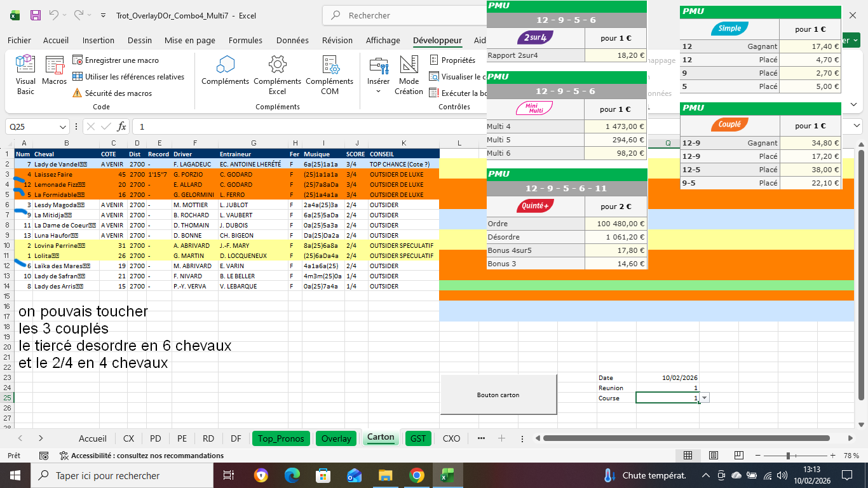Confirm the formula bar entry with the checkmark
The width and height of the screenshot is (868, 488).
pyautogui.click(x=105, y=126)
